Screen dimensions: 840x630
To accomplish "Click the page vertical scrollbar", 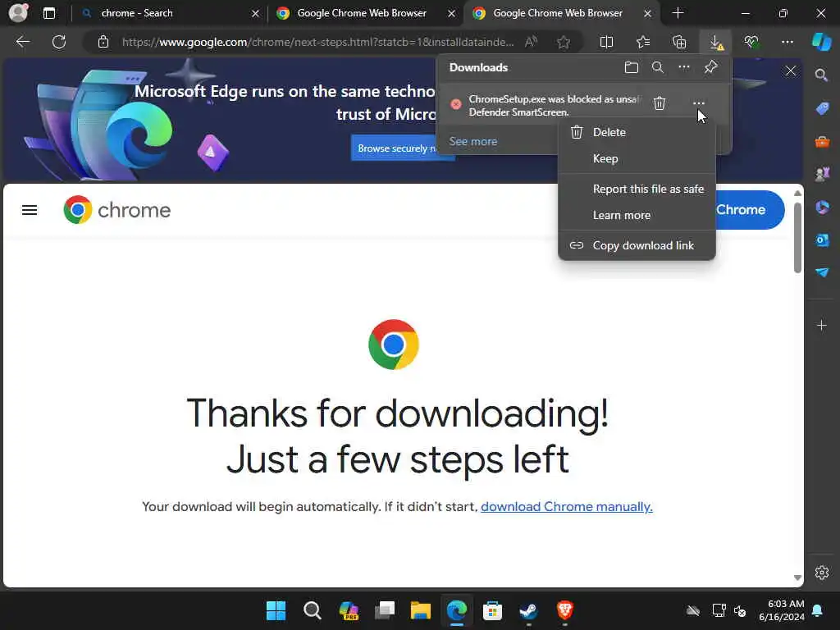I will point(797,238).
